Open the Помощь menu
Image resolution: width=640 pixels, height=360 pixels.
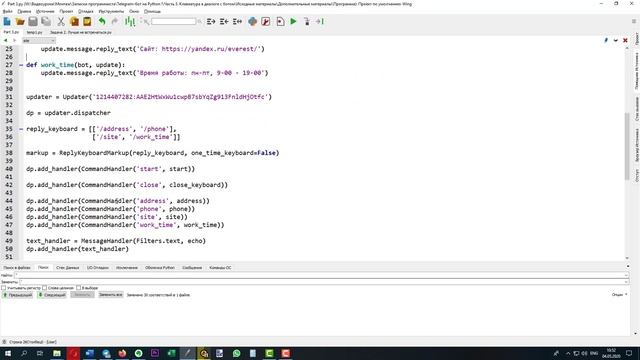pyautogui.click(x=152, y=11)
